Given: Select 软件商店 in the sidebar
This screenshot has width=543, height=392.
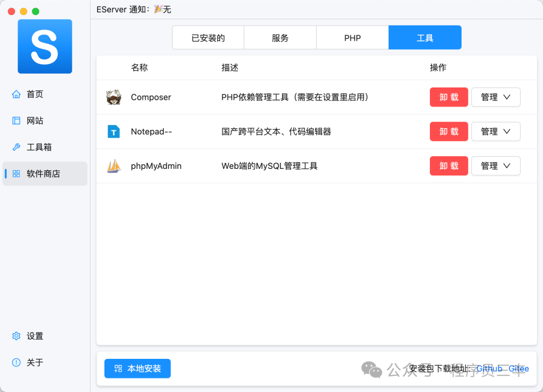Looking at the screenshot, I should click(45, 174).
